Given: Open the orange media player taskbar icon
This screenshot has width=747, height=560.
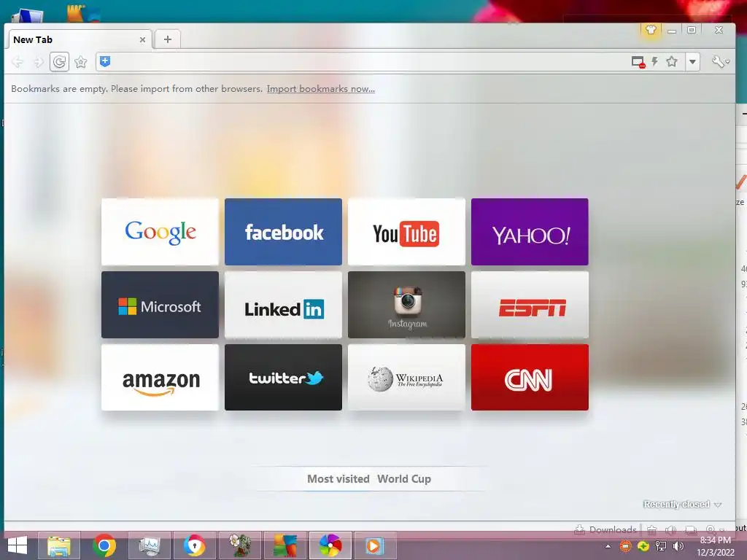Looking at the screenshot, I should coord(375,545).
